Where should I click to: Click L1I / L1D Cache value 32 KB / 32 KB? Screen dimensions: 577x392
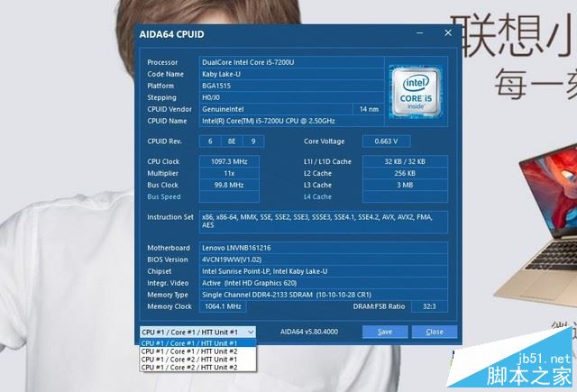tap(405, 161)
